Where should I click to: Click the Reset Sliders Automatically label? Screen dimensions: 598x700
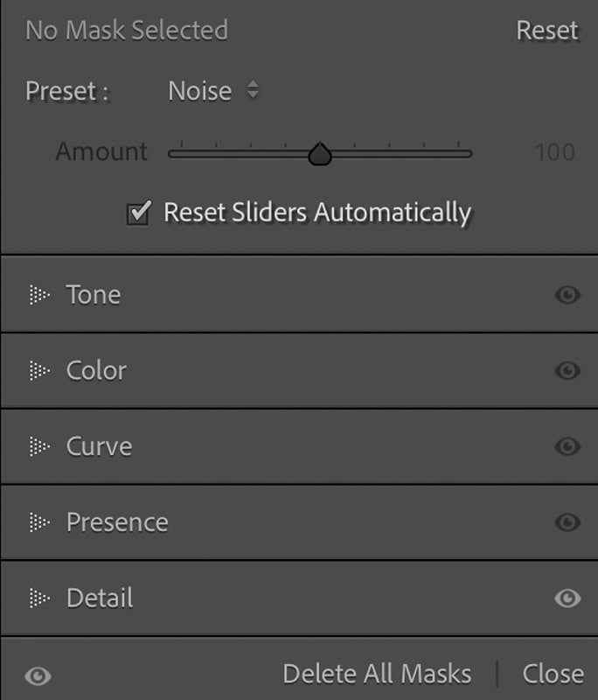(317, 213)
